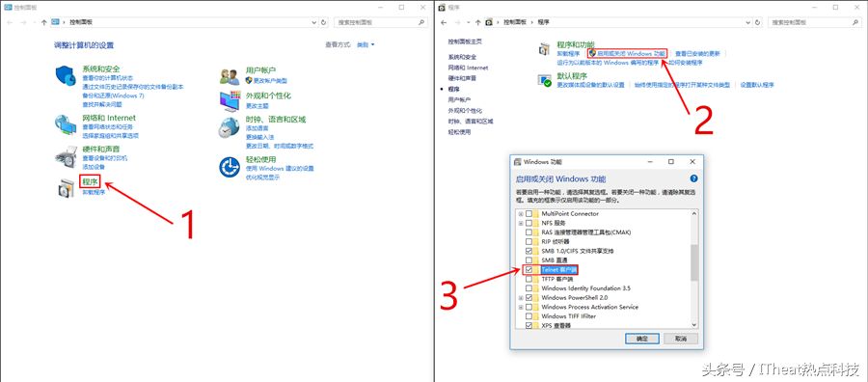Select 用户帐户 in the left sidebar
The width and height of the screenshot is (868, 382).
coord(459,99)
